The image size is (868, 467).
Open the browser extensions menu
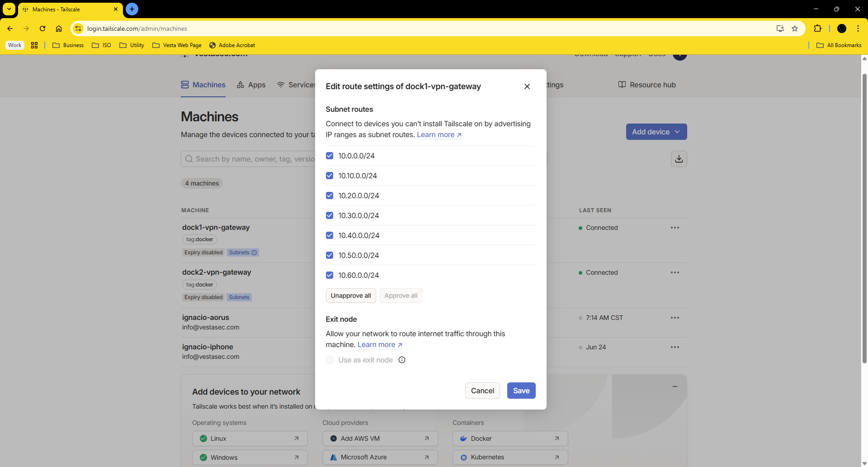pos(817,29)
